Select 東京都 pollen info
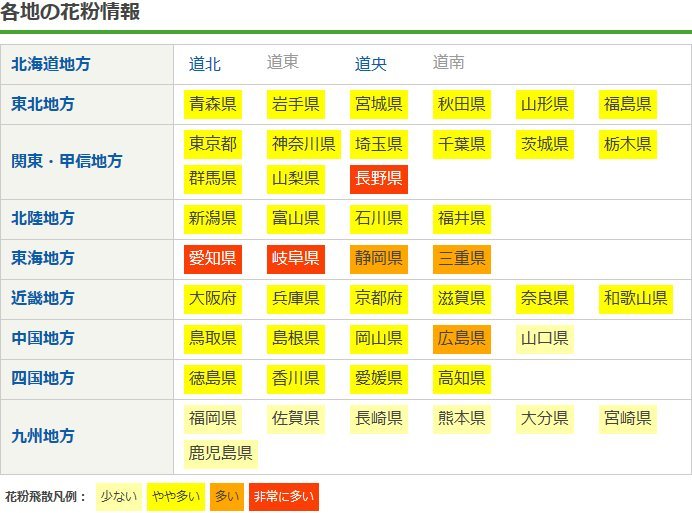 213,144
